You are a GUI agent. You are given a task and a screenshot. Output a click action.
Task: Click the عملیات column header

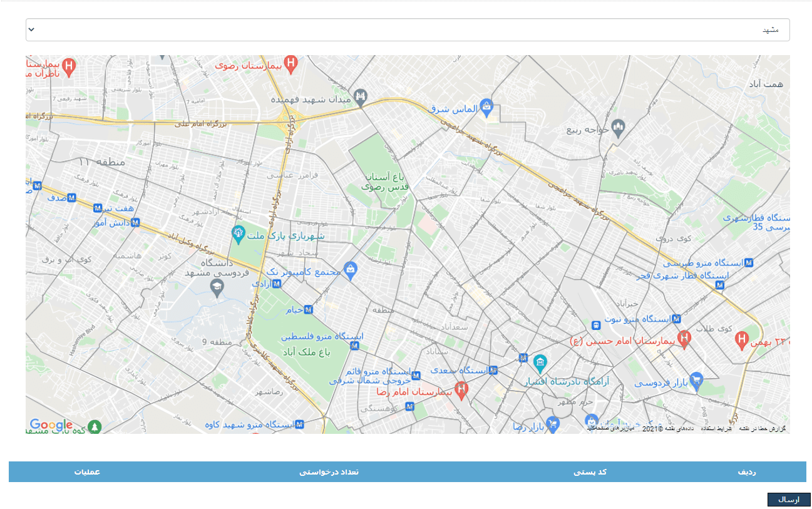pos(88,472)
